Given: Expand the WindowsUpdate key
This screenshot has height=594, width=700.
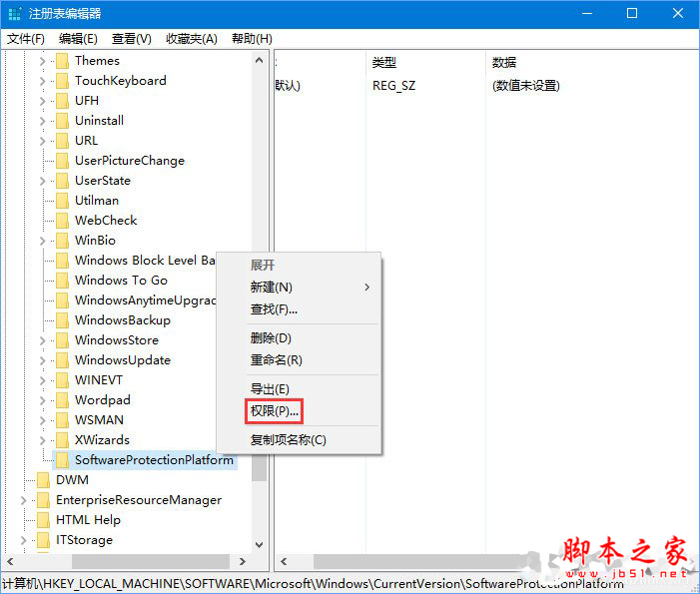Looking at the screenshot, I should click(42, 360).
